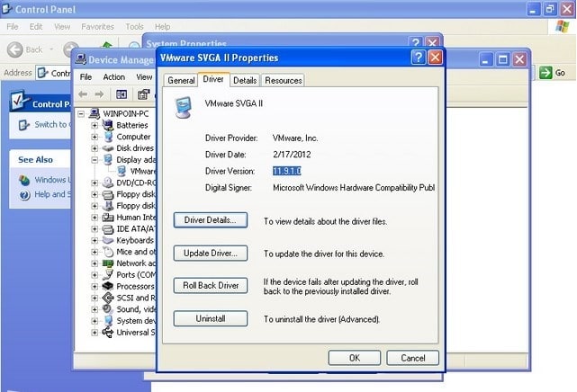This screenshot has height=392, width=577.
Task: Select WINPOIN-PC computer icon in tree
Action: pos(95,113)
